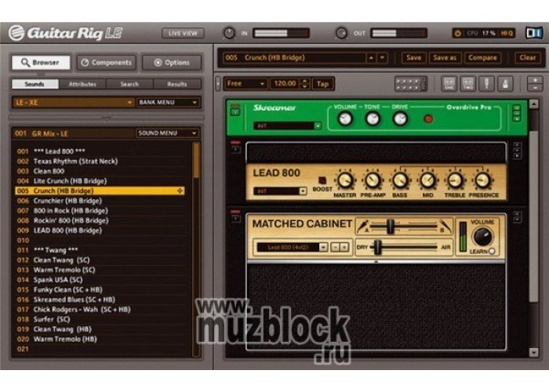Click Lead 800 module view icons on right
The height and width of the screenshot is (392, 549).
tap(517, 151)
